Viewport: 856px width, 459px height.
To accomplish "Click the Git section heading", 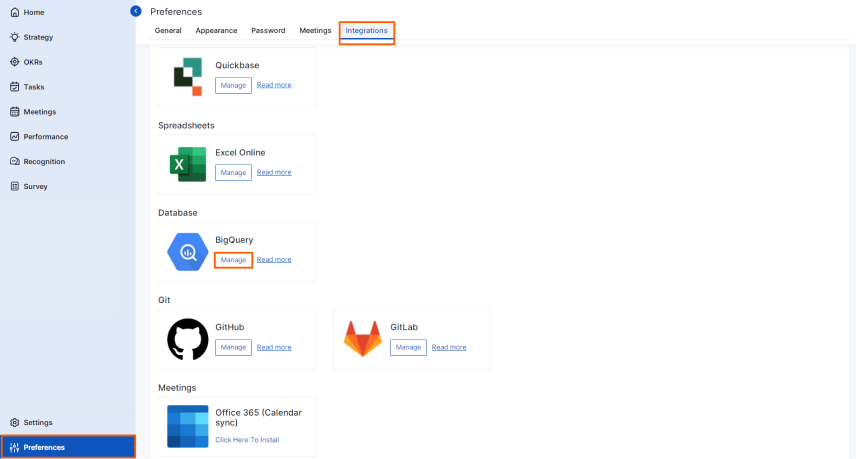I will pos(164,300).
